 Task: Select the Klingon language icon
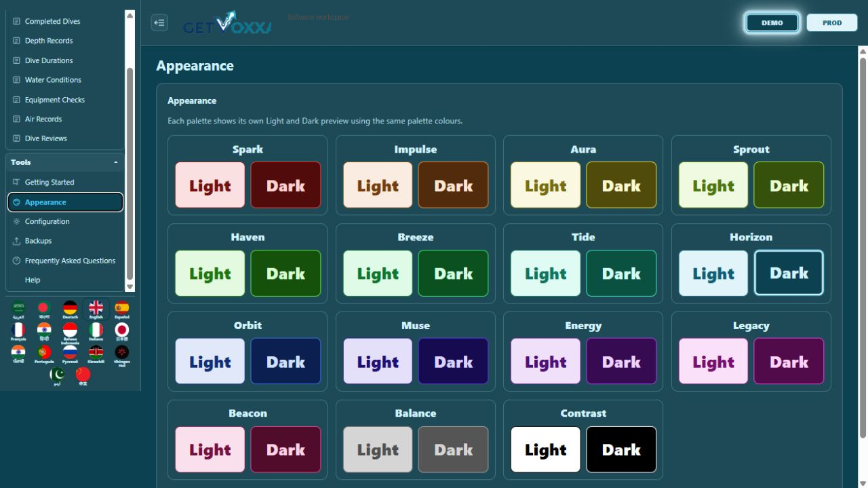121,354
